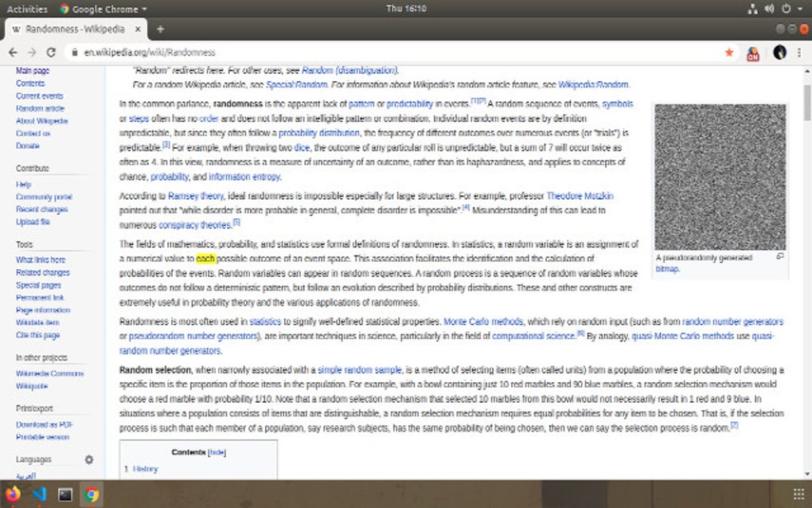Open the clock showing Thu 16:10
This screenshot has height=508, width=812.
pyautogui.click(x=406, y=8)
